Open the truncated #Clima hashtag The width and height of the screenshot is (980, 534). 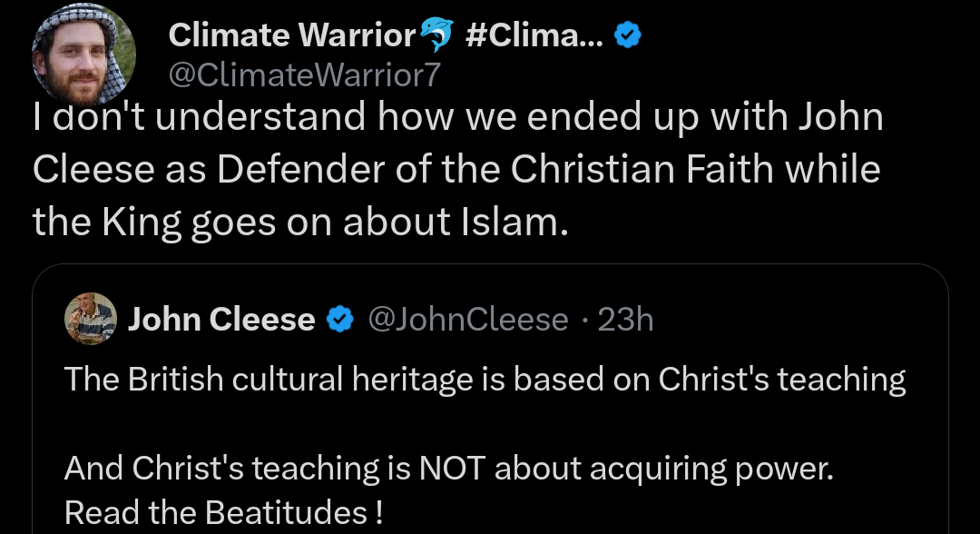pyautogui.click(x=534, y=35)
